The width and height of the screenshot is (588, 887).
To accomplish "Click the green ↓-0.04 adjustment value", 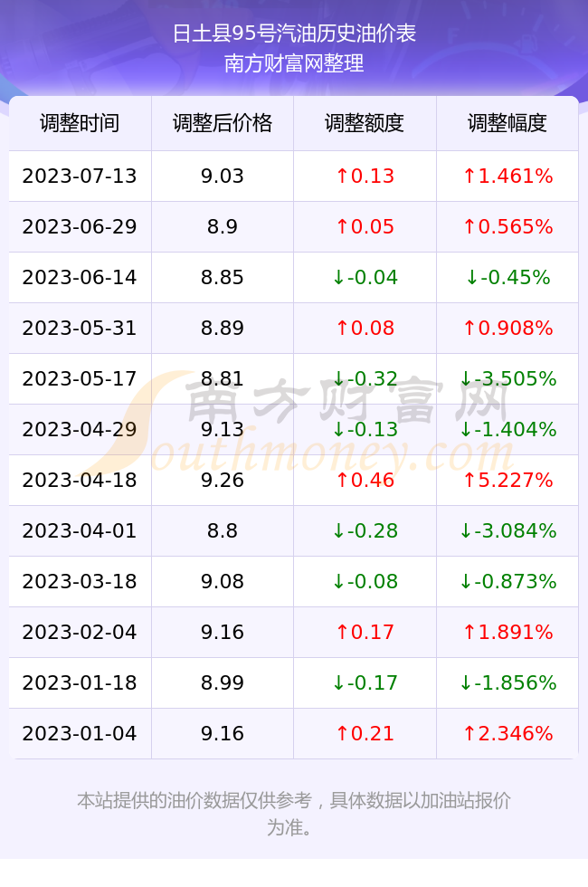I will click(x=365, y=277).
